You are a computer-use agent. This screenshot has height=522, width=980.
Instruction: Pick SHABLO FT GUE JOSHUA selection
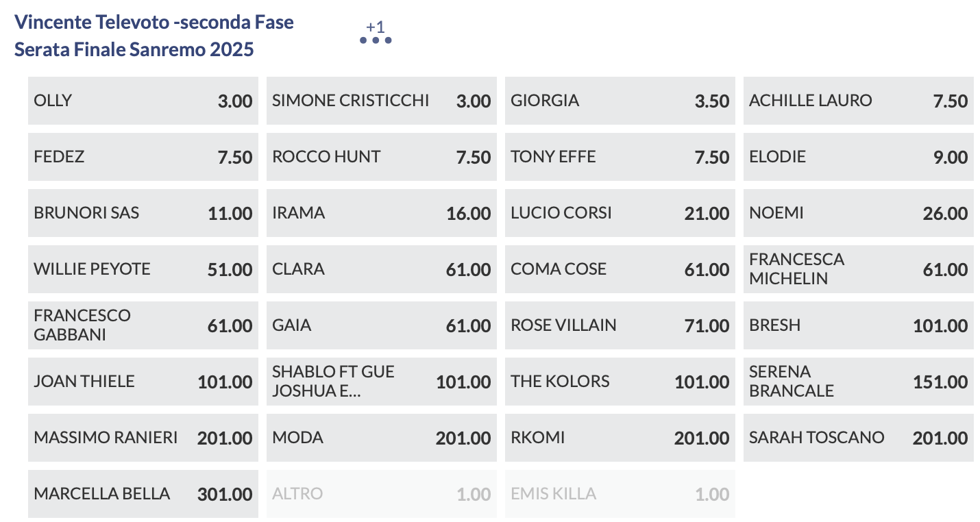[381, 382]
